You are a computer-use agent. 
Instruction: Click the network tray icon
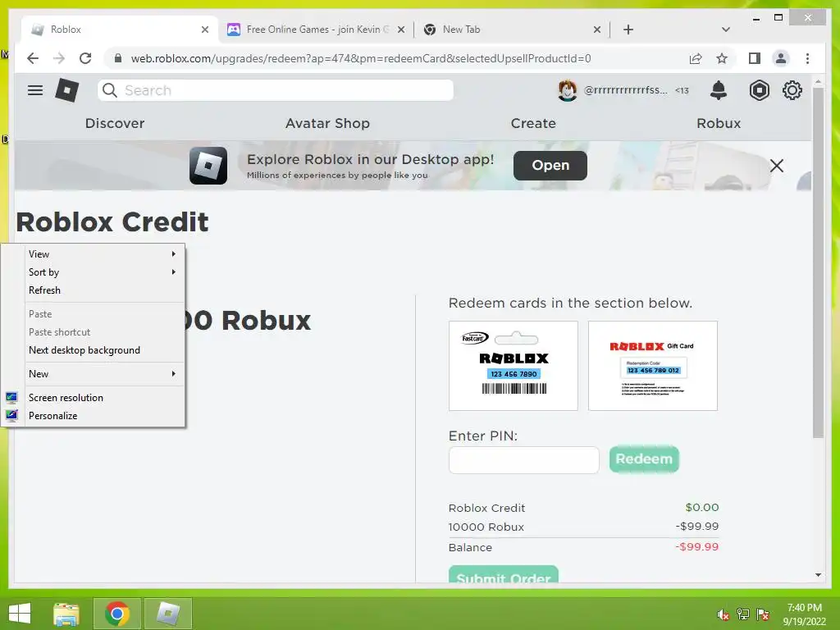(x=743, y=614)
